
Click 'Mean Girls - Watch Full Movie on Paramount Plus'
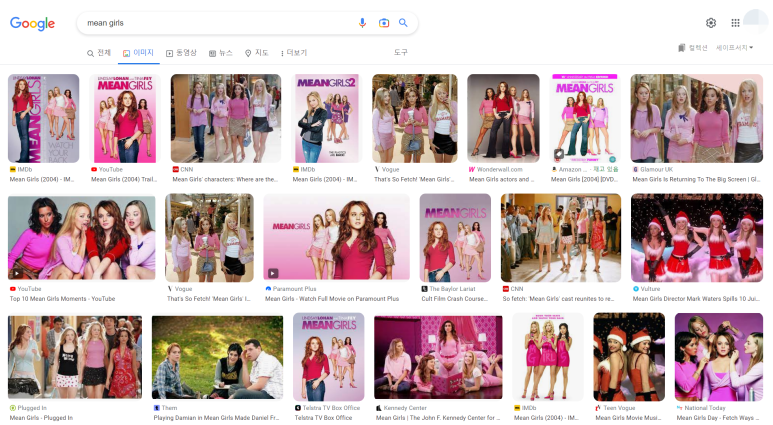coord(332,299)
